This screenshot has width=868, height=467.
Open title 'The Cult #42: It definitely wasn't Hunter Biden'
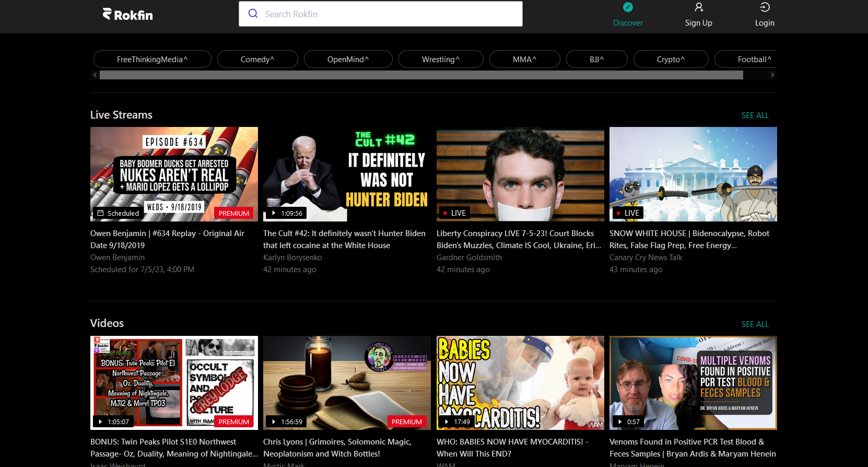344,239
